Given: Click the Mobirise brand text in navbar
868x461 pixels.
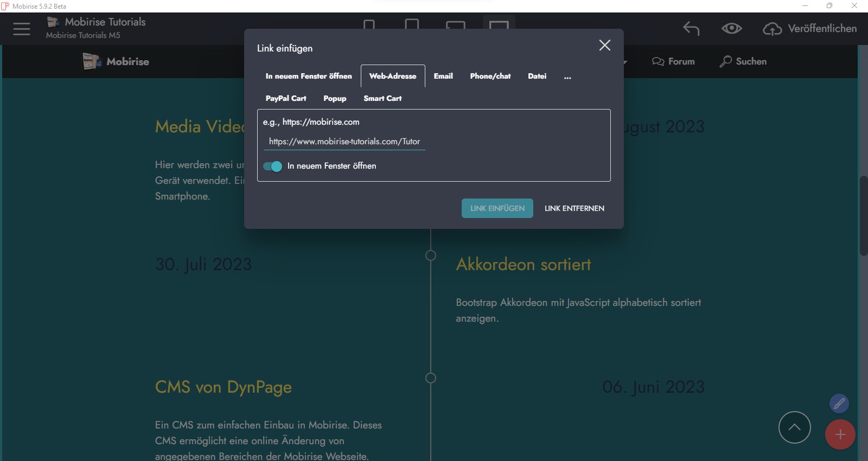Looking at the screenshot, I should pos(128,61).
